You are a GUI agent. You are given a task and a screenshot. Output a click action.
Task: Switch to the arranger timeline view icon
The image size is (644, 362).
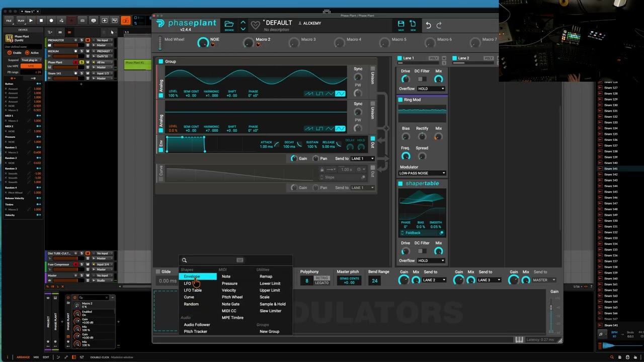(69, 32)
